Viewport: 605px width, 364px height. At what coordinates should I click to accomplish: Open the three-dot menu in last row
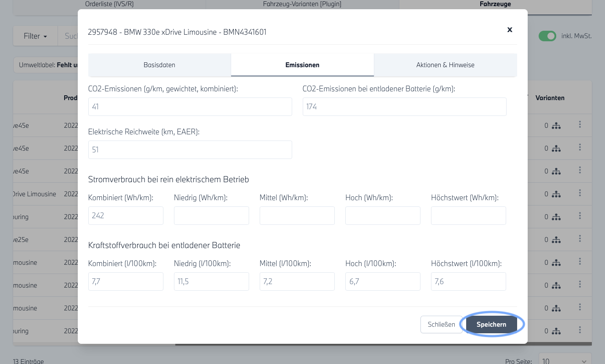[580, 330]
